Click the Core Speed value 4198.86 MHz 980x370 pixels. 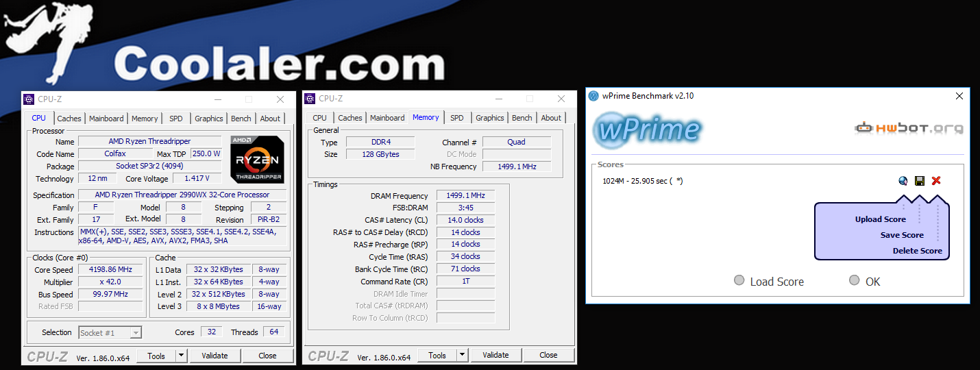point(110,269)
